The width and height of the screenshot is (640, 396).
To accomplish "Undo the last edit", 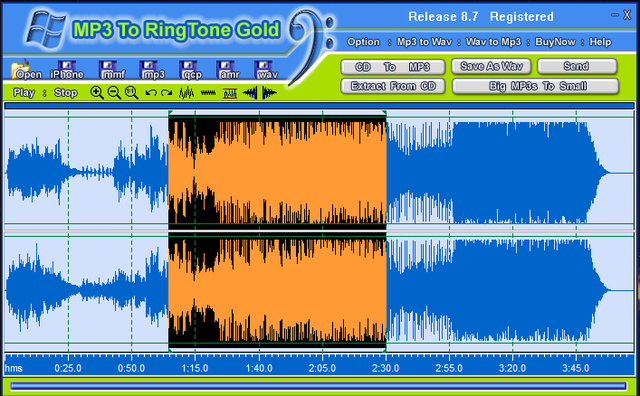I will (151, 93).
